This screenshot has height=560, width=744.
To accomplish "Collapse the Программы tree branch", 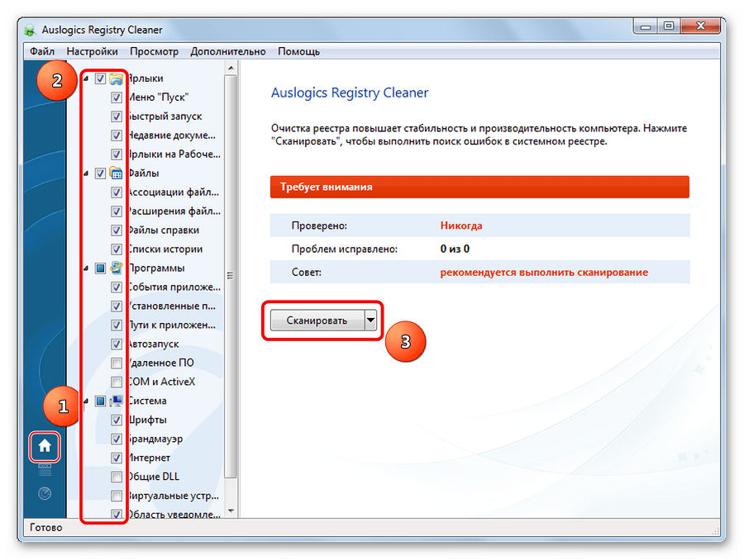I will click(x=86, y=268).
